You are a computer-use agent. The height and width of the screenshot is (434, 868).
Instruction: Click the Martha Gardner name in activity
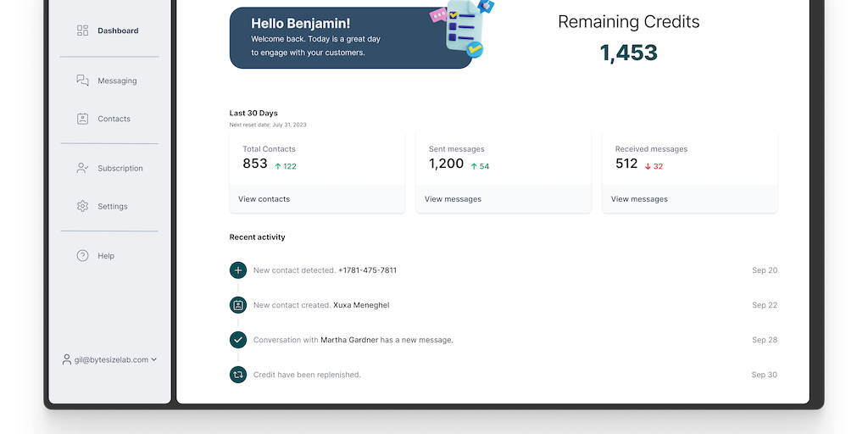348,340
